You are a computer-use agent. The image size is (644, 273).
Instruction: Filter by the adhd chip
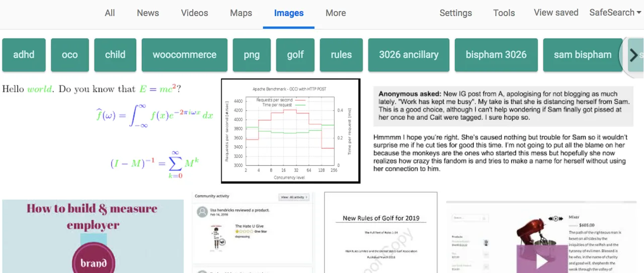click(24, 55)
